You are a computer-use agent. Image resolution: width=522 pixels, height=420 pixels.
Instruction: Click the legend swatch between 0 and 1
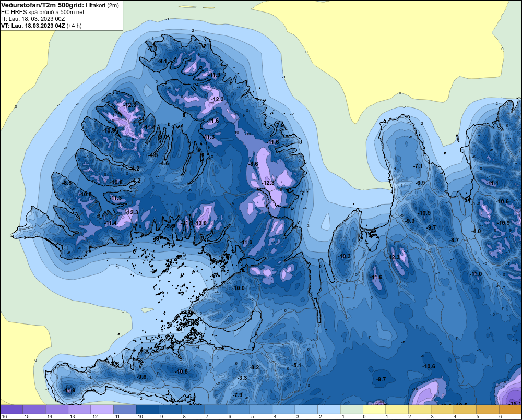point(374,410)
